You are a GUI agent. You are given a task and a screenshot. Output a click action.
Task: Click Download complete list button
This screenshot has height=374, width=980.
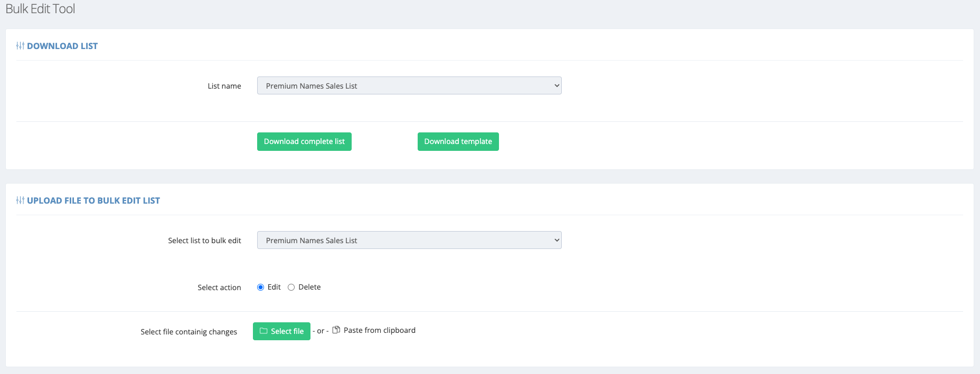click(x=304, y=141)
